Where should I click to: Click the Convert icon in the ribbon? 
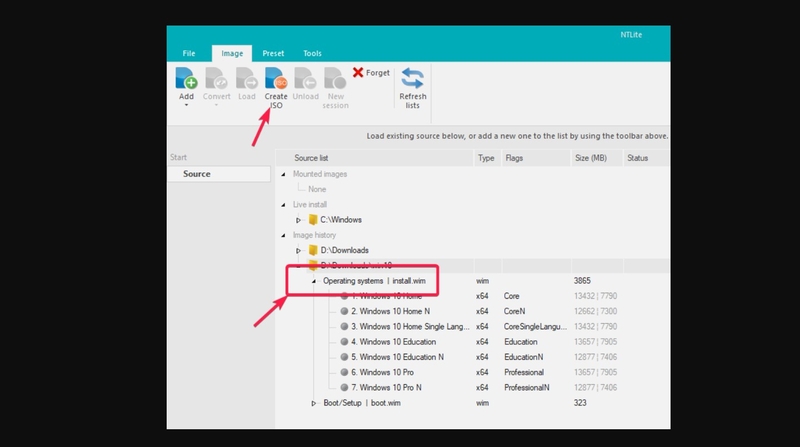(x=216, y=79)
